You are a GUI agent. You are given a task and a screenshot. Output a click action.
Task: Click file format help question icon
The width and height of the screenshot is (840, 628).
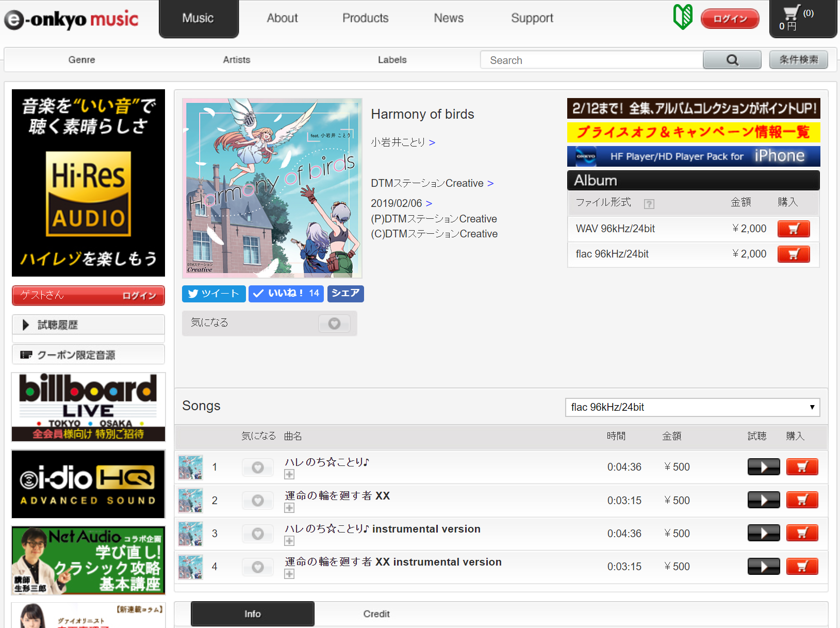click(x=649, y=204)
